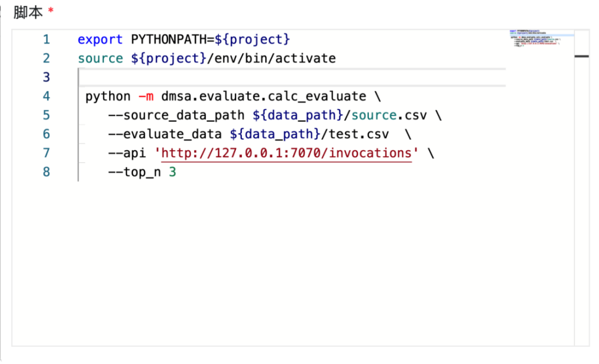Click line number 1 in the gutter

[x=45, y=40]
